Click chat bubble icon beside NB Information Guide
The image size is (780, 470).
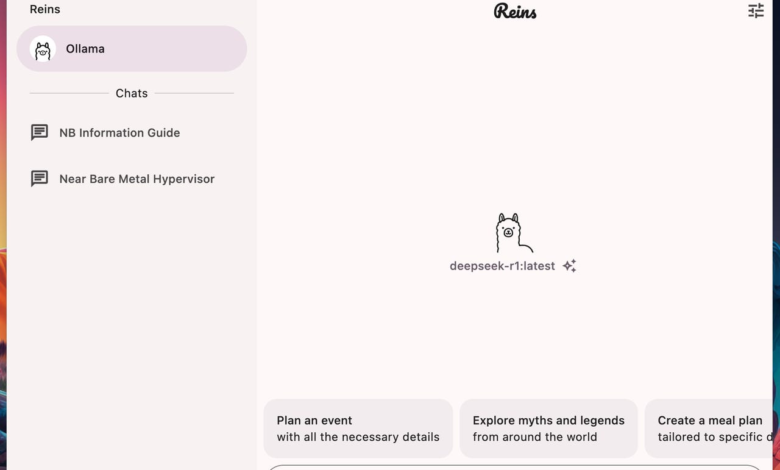[40, 132]
